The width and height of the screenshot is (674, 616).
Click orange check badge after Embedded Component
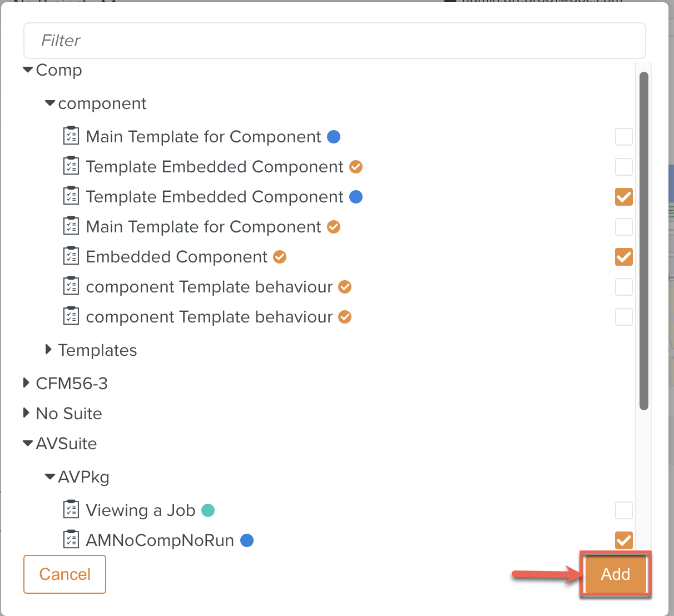tap(280, 257)
